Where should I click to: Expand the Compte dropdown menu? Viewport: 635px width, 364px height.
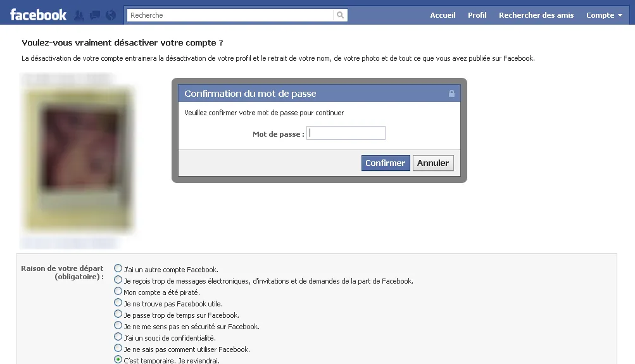[604, 15]
